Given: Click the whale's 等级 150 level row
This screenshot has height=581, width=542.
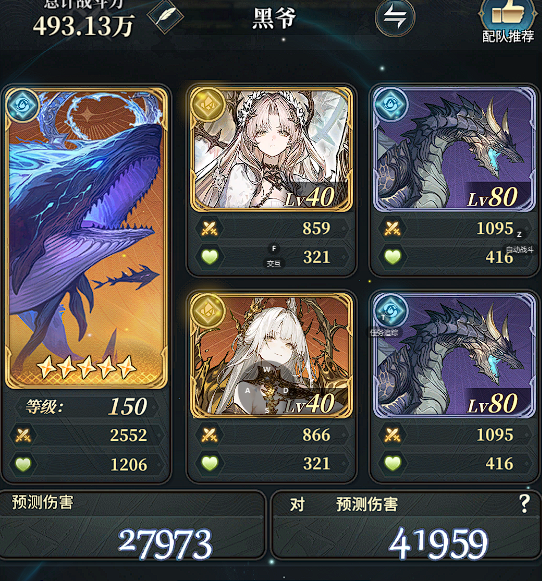Looking at the screenshot, I should pos(86,407).
